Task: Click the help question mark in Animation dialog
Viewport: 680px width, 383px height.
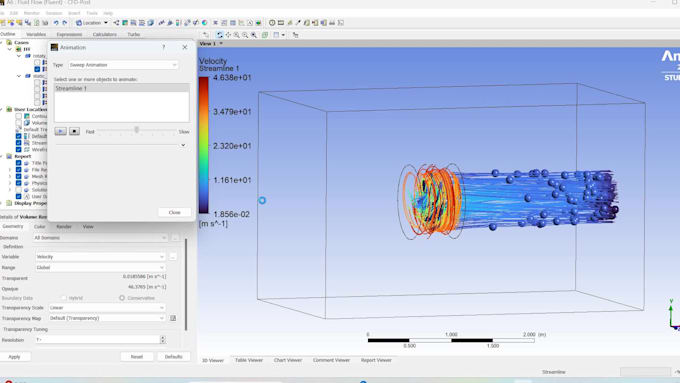Action: point(163,47)
